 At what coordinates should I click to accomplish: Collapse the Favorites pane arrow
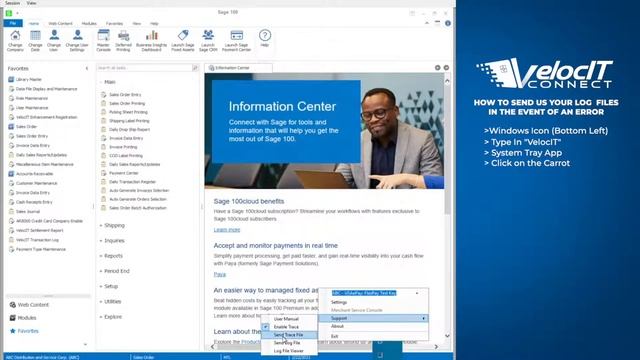point(87,69)
